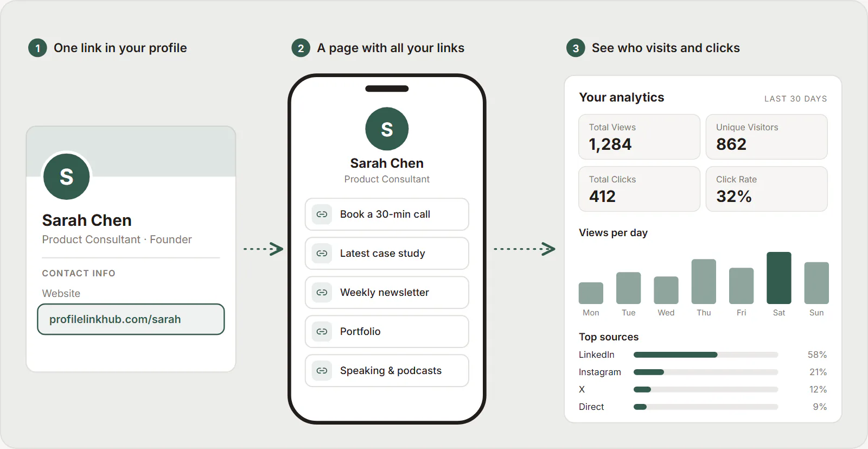868x449 pixels.
Task: Click the link icon beside Speaking & podcasts
Action: [x=322, y=371]
